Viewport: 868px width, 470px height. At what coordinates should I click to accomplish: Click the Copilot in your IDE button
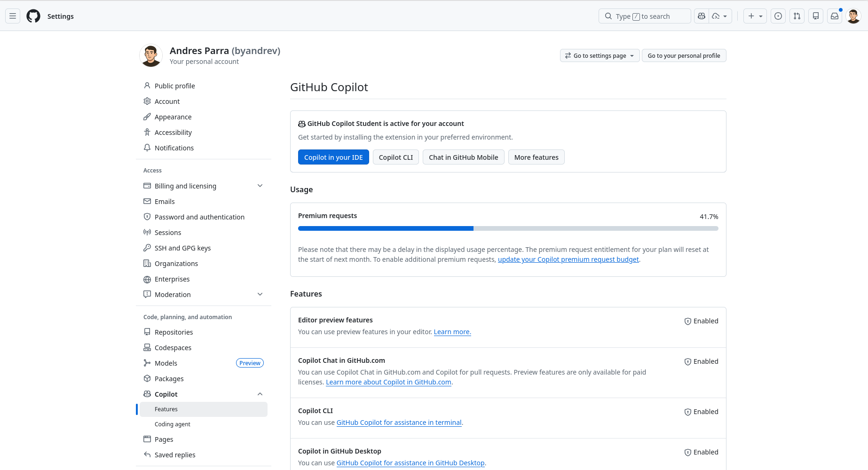(333, 157)
